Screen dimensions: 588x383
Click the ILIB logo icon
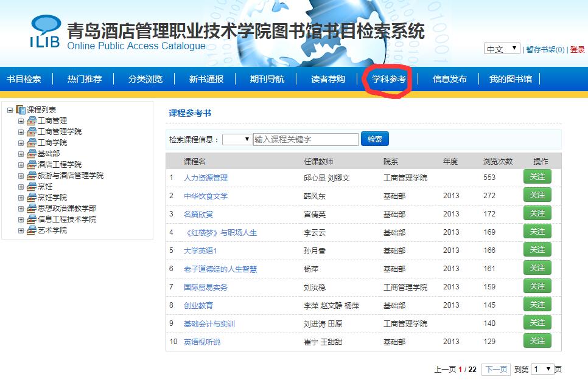click(x=45, y=32)
